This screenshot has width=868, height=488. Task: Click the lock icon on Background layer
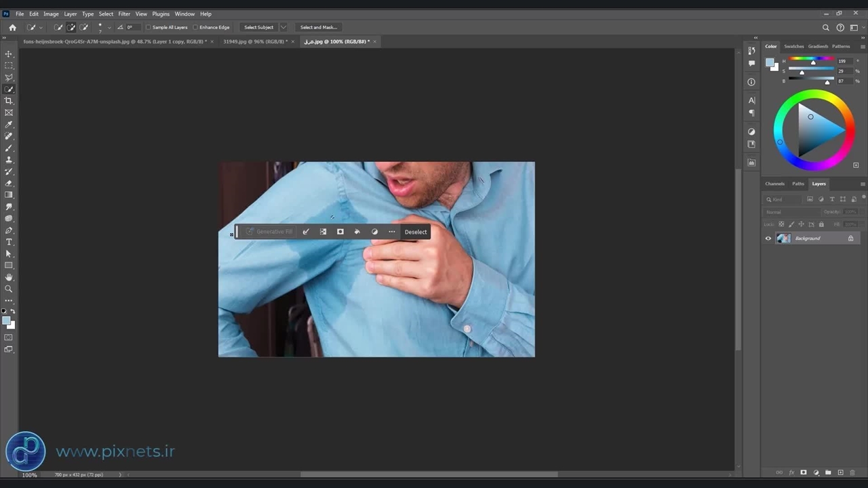[x=850, y=239]
